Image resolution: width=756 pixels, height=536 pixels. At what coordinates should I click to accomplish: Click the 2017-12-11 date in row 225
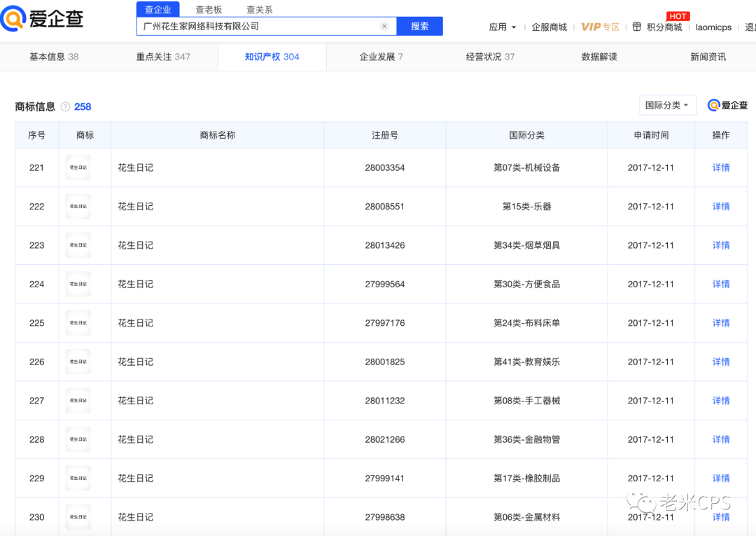coord(651,323)
